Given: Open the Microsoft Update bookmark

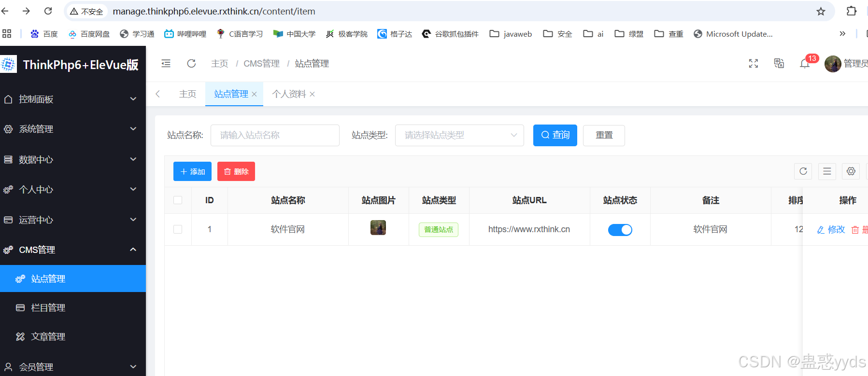Looking at the screenshot, I should pyautogui.click(x=733, y=34).
